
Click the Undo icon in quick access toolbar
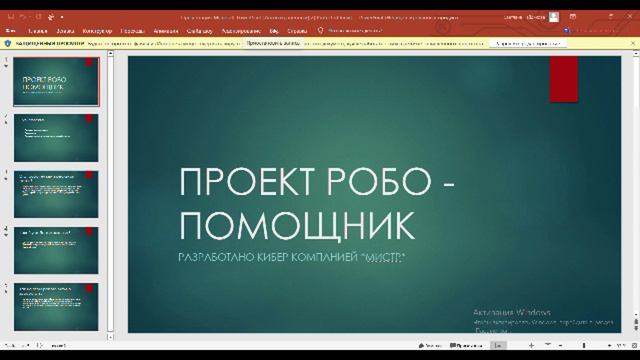coord(23,17)
